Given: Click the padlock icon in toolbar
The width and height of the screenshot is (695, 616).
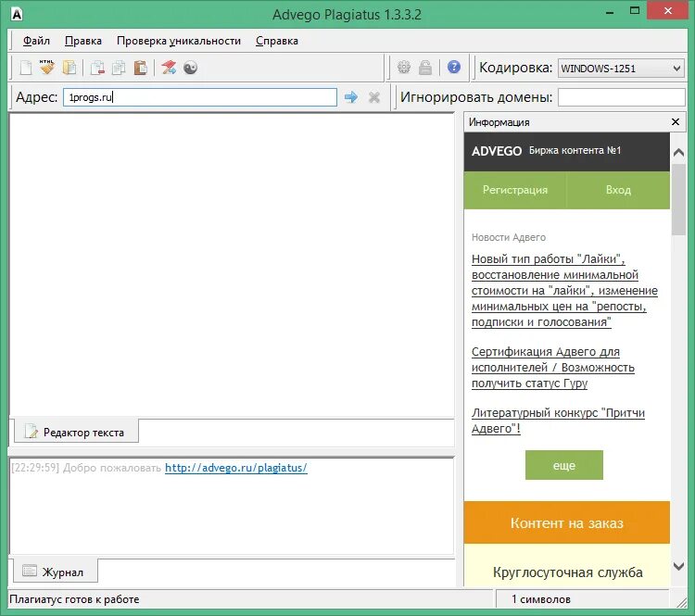Looking at the screenshot, I should click(425, 68).
